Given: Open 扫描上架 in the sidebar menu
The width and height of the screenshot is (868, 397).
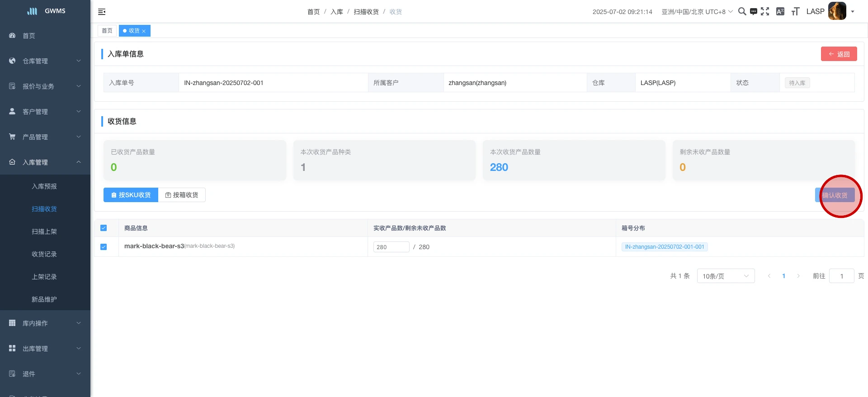Looking at the screenshot, I should pyautogui.click(x=44, y=232).
